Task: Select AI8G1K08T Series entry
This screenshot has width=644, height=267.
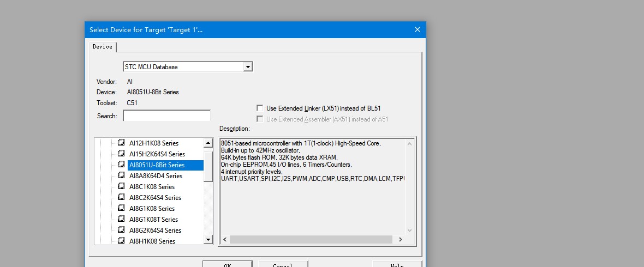Action: pos(153,220)
